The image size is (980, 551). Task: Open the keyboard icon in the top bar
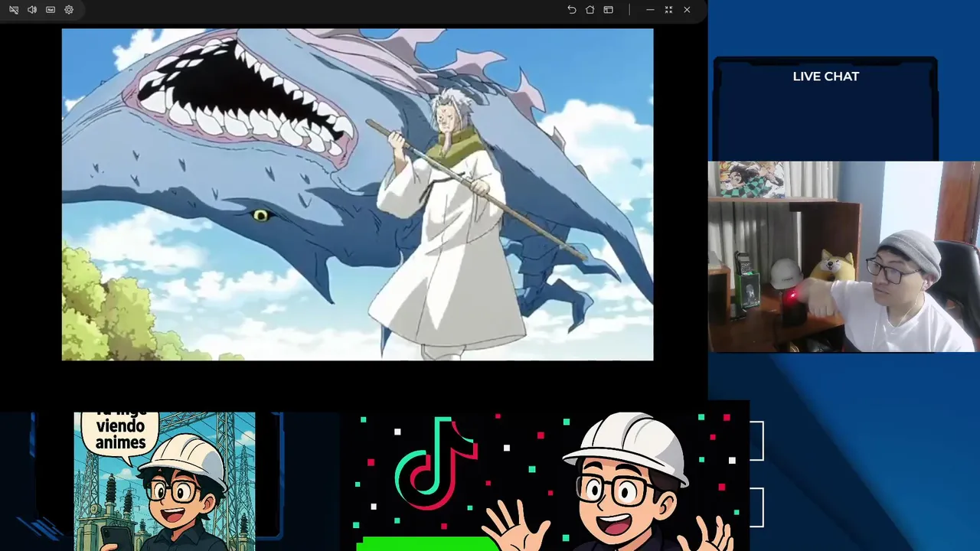tap(51, 10)
